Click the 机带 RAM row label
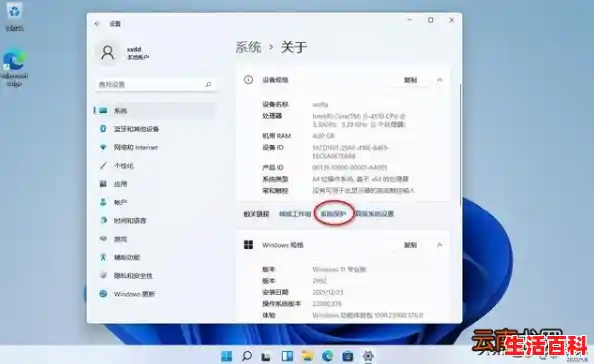This screenshot has width=594, height=364. 277,136
